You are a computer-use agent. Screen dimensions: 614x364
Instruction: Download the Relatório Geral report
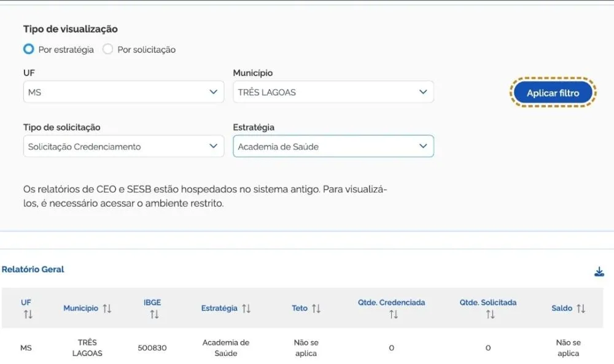tap(599, 272)
